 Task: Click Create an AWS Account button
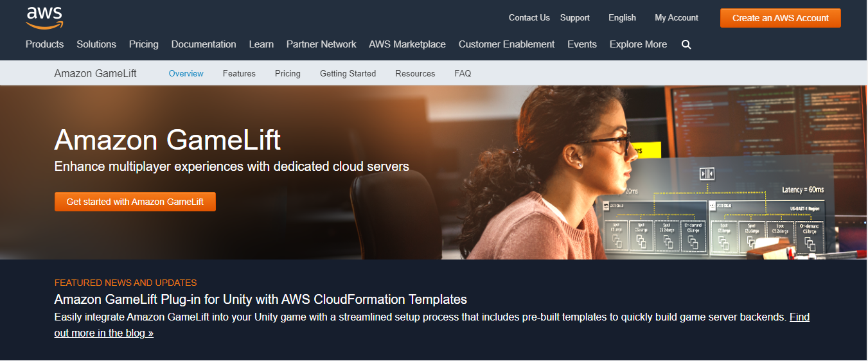tap(781, 18)
